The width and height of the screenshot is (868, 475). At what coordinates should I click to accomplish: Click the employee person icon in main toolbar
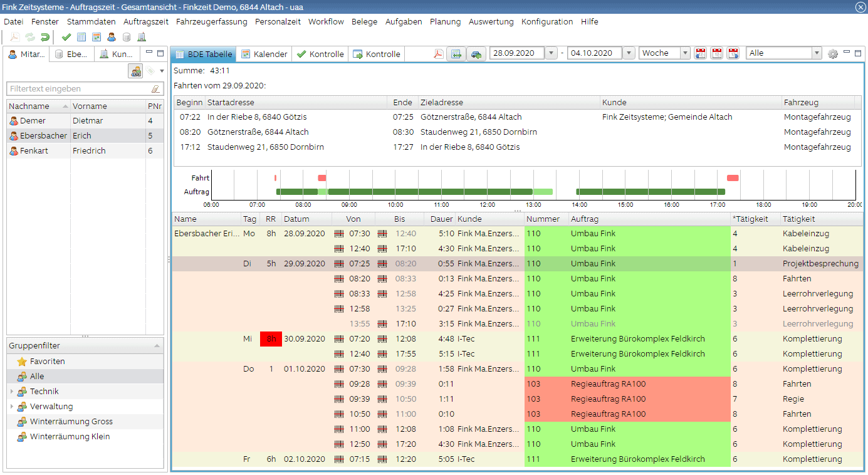(x=112, y=37)
